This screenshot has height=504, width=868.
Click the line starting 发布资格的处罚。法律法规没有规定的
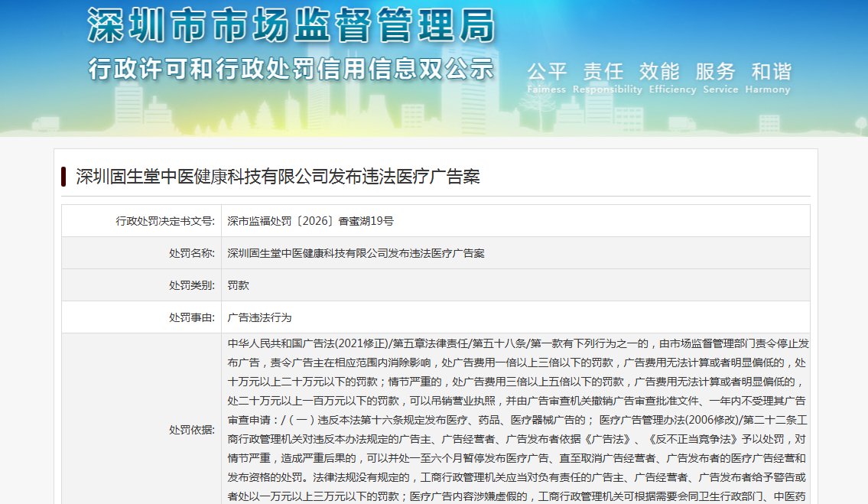tap(516, 477)
